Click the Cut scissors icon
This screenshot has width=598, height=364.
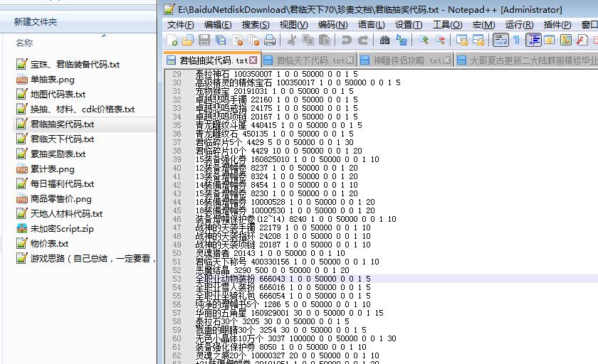(292, 41)
